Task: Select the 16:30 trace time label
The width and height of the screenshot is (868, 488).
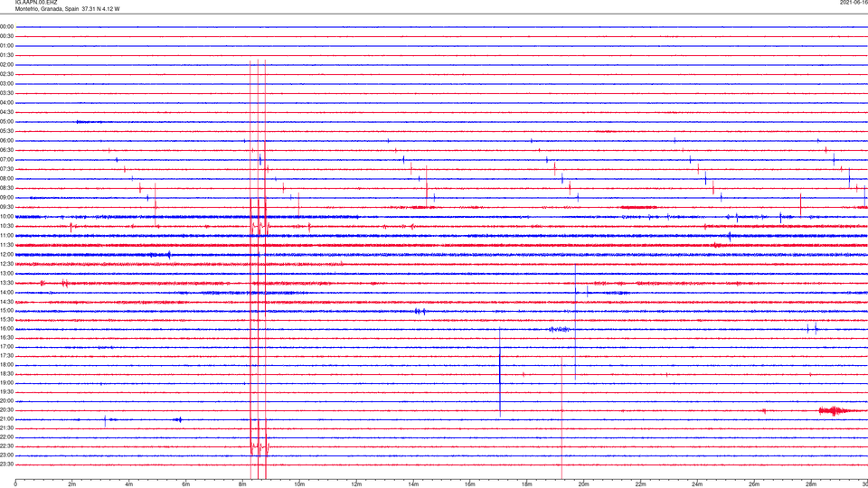Action: pos(6,337)
